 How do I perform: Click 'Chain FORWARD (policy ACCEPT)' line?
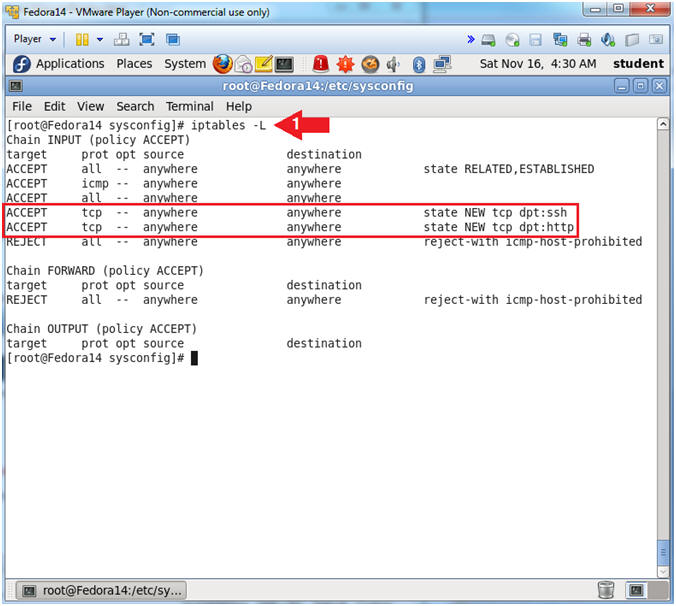tap(105, 271)
